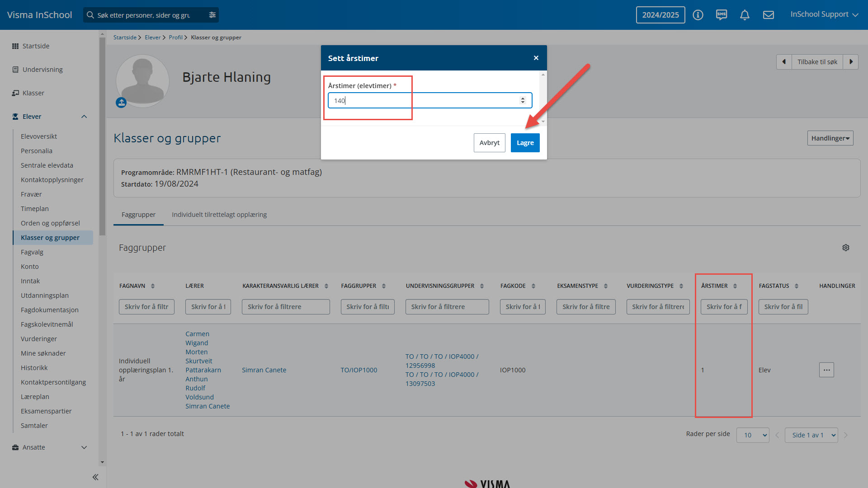Open row actions three-dots button
This screenshot has height=488, width=868.
pos(826,370)
